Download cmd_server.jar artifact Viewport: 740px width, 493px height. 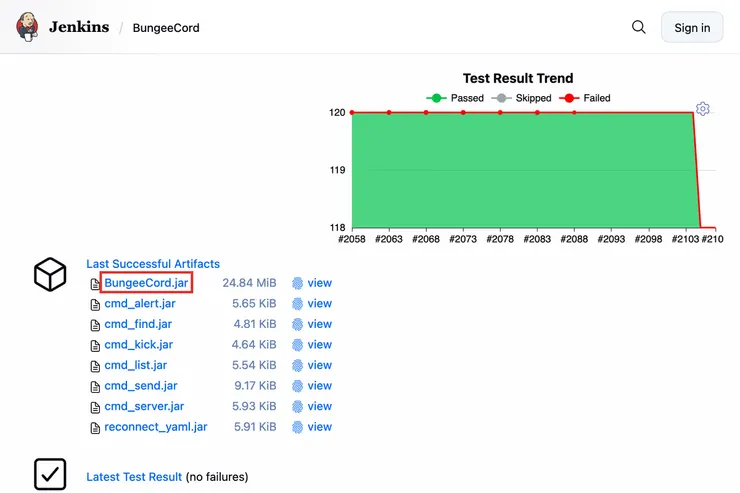tap(144, 406)
